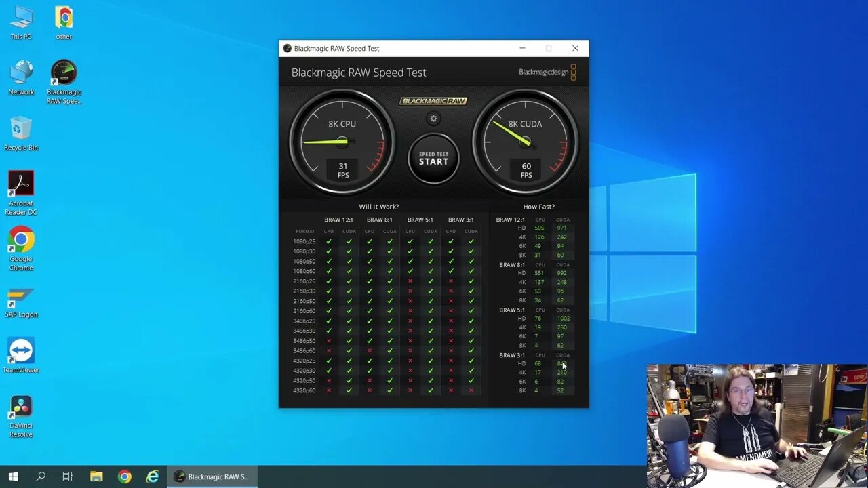Click the 4320p60 format row label

pyautogui.click(x=304, y=390)
